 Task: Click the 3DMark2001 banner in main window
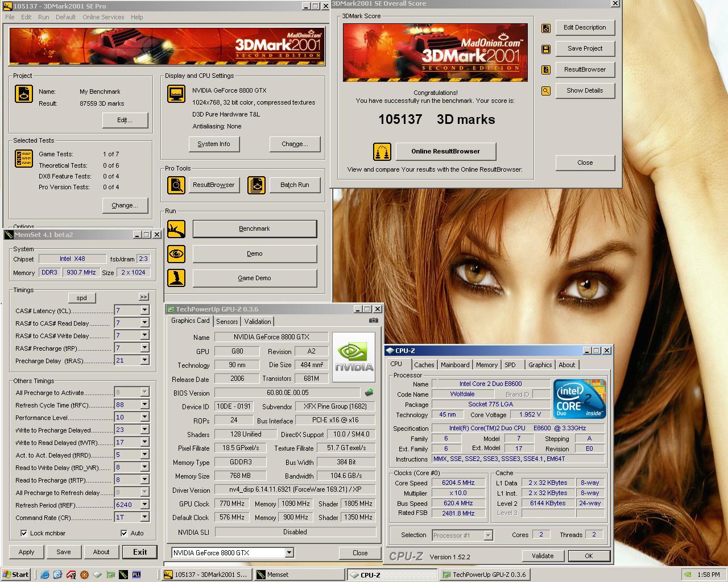pos(167,46)
